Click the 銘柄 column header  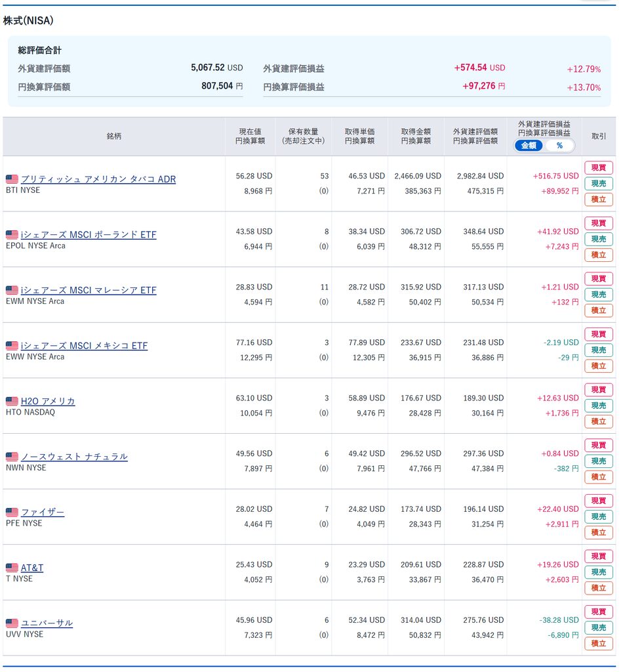(x=114, y=136)
